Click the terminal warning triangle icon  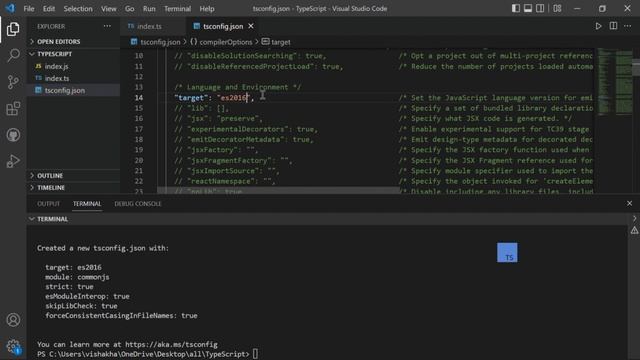click(634, 231)
